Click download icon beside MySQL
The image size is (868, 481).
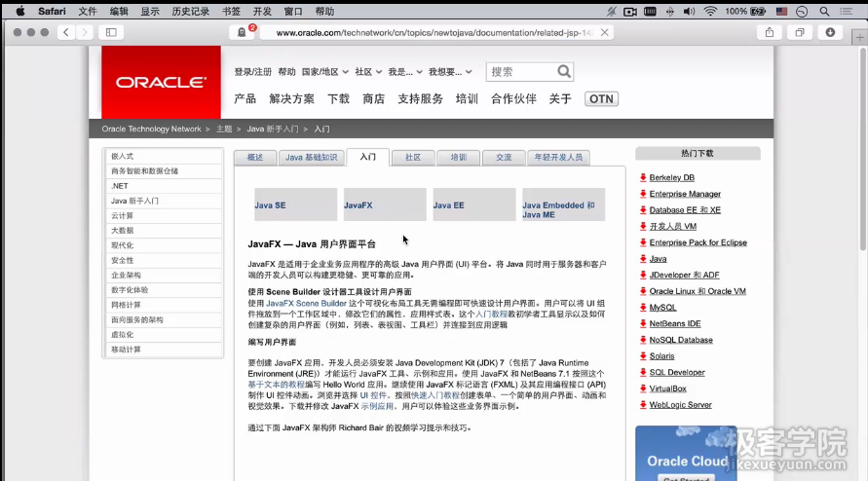pyautogui.click(x=643, y=308)
